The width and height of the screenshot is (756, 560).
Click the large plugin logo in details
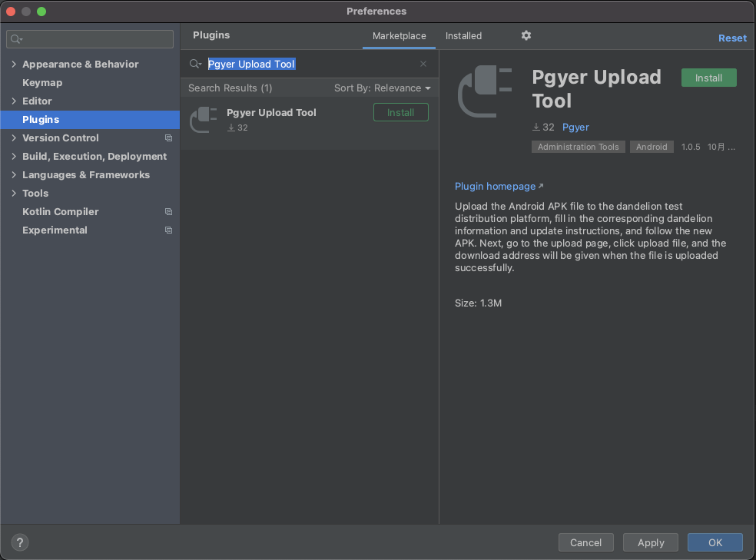coord(486,91)
